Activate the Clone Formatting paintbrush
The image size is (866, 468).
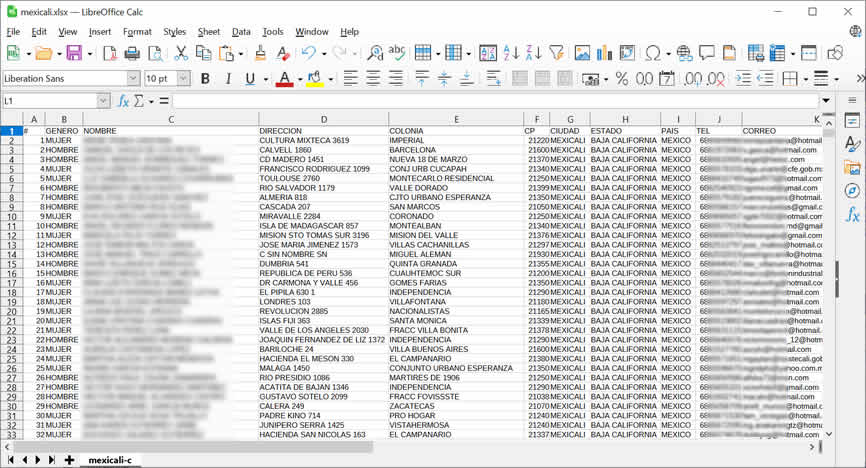coord(261,53)
